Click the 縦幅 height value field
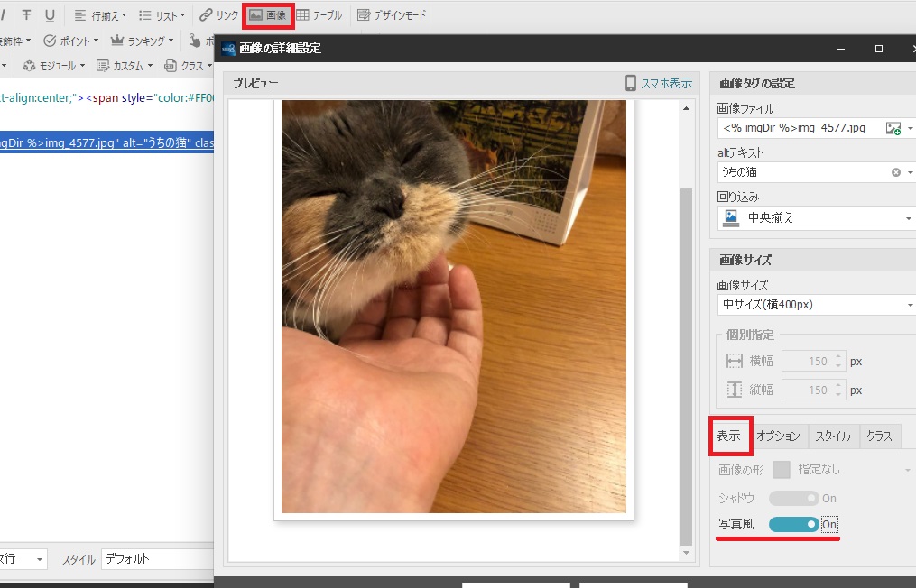The image size is (916, 588). 808,390
